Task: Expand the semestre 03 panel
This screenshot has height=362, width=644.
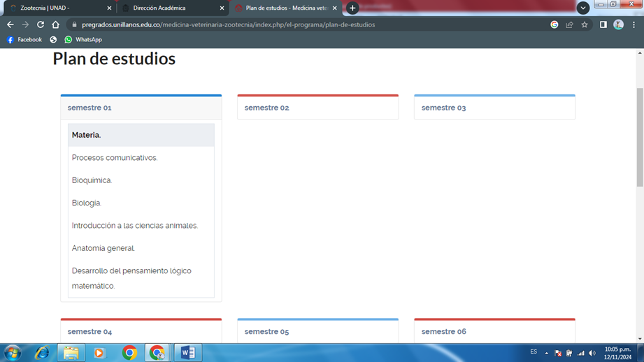Action: (x=443, y=108)
